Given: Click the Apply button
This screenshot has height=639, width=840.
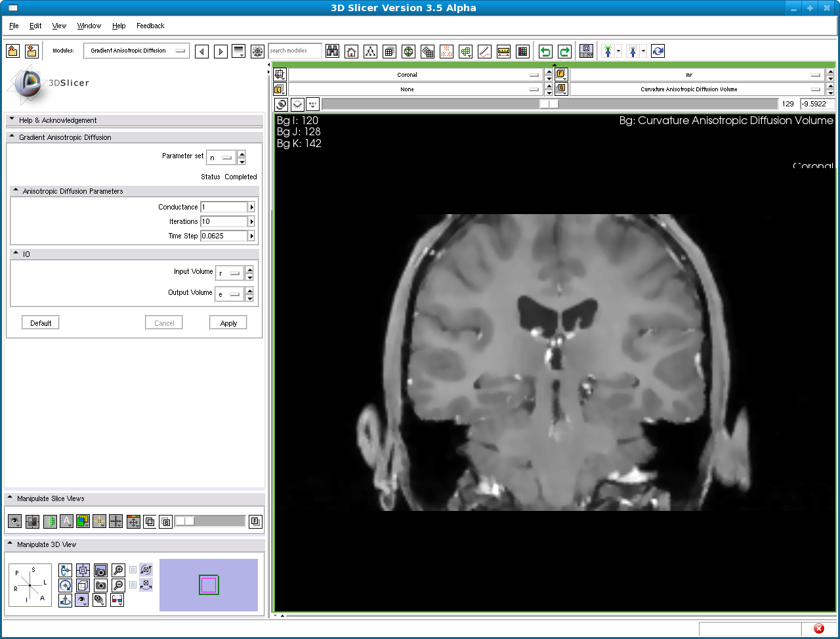Looking at the screenshot, I should click(228, 323).
